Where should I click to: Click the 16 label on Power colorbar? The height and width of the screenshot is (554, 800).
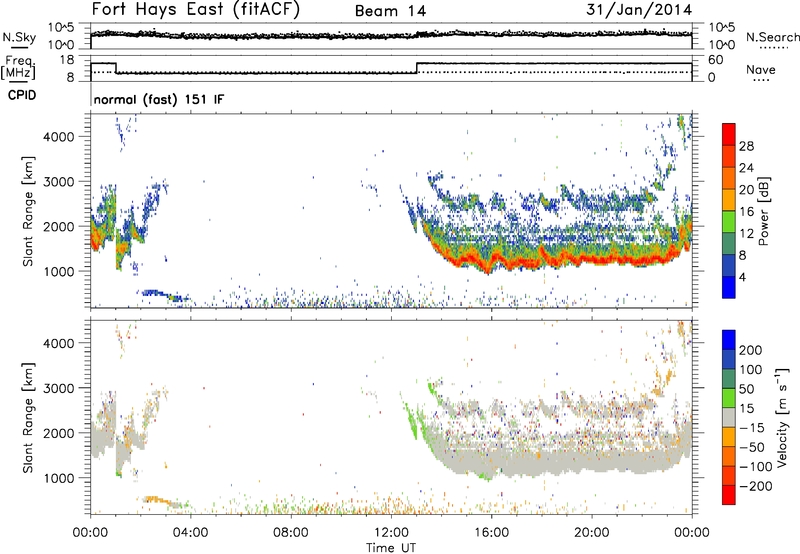click(746, 211)
